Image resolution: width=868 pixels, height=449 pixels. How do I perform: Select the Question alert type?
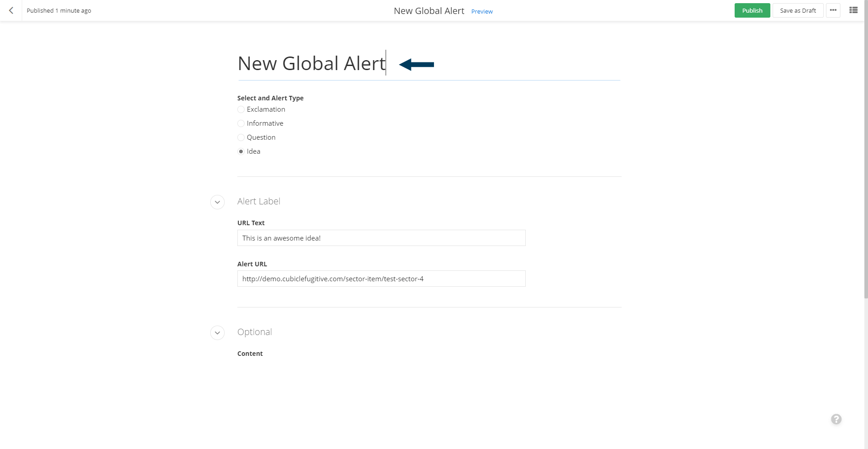click(x=241, y=137)
